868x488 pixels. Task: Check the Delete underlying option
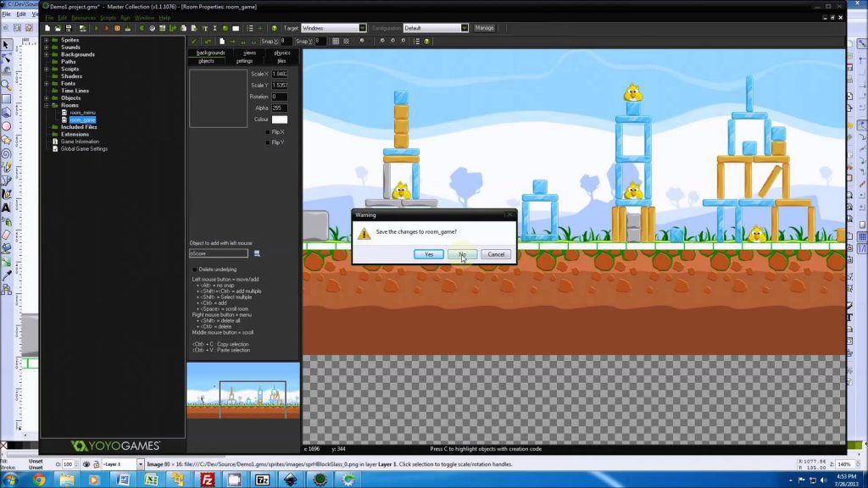194,269
